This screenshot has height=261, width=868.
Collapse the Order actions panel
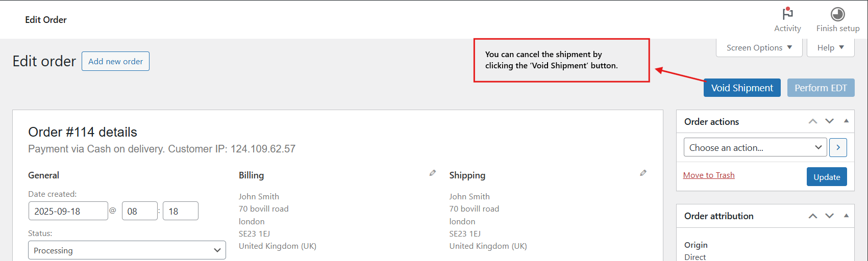point(846,121)
